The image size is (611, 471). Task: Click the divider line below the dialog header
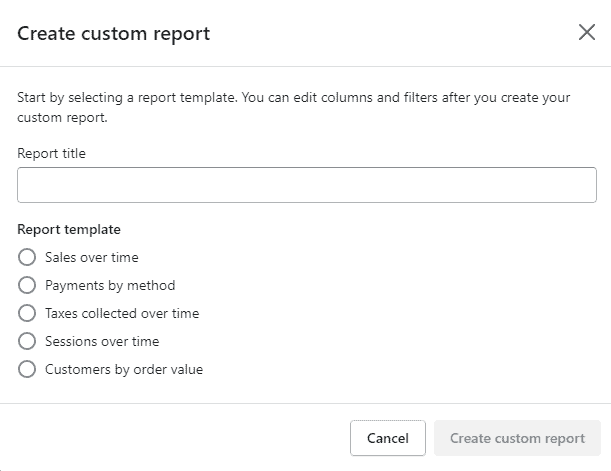pyautogui.click(x=306, y=66)
